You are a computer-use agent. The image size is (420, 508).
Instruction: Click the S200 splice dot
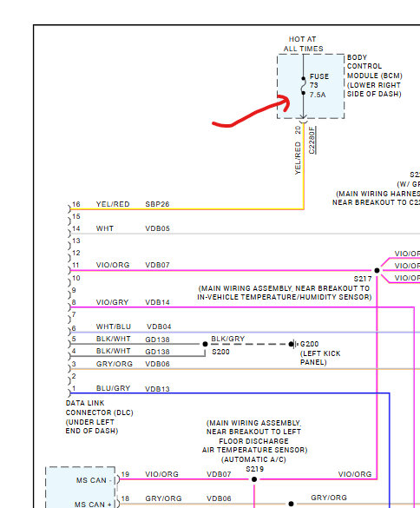[x=205, y=344]
